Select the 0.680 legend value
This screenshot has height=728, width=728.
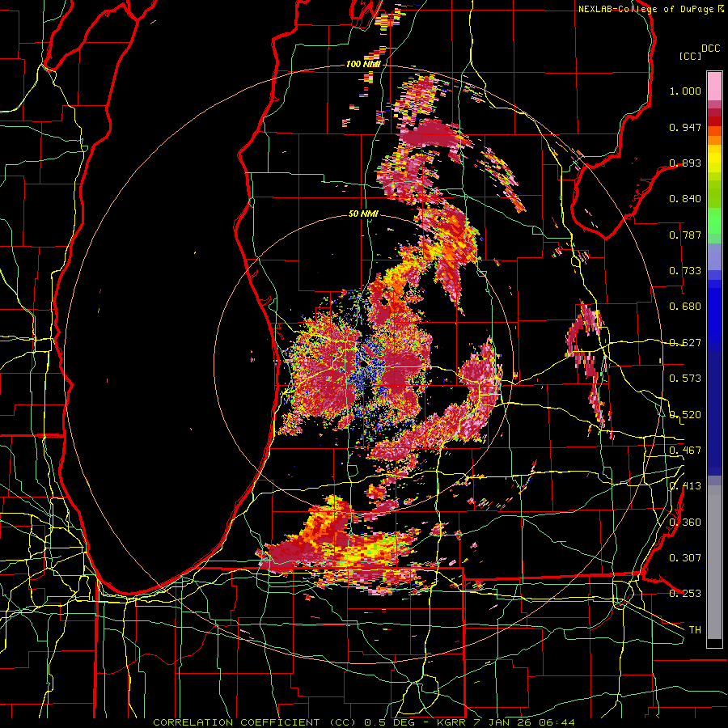pos(685,307)
